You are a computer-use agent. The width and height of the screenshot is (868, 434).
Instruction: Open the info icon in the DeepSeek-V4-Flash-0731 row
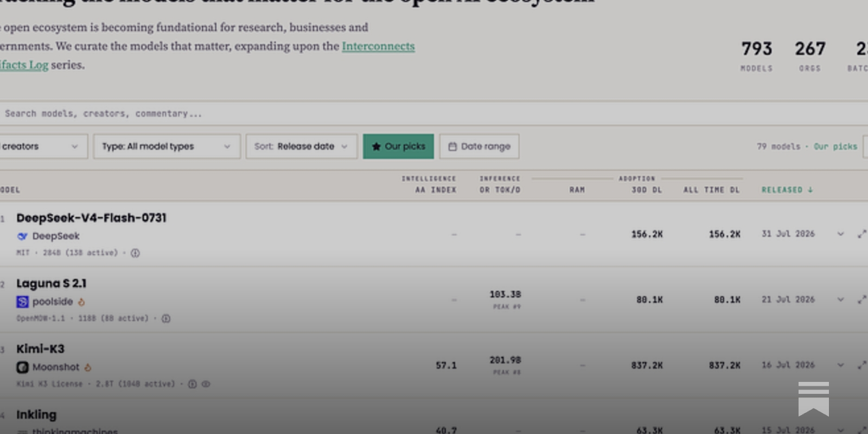click(135, 253)
